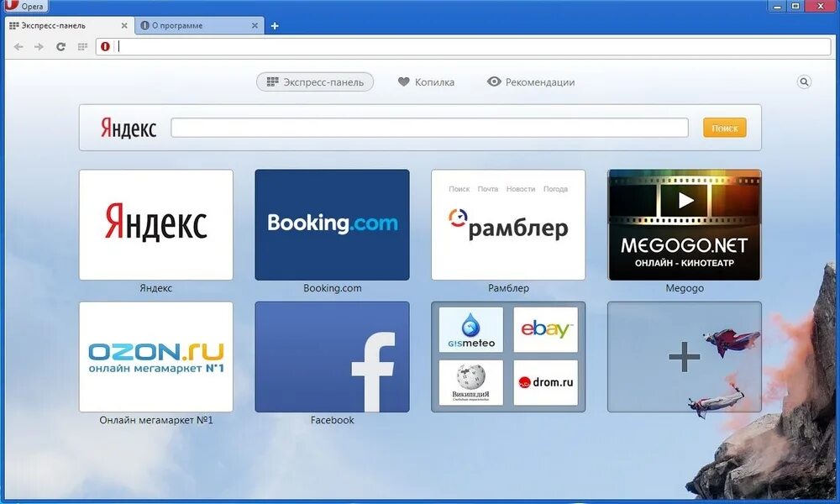Click the Opera badge in address bar
This screenshot has height=504, width=840.
click(x=106, y=46)
